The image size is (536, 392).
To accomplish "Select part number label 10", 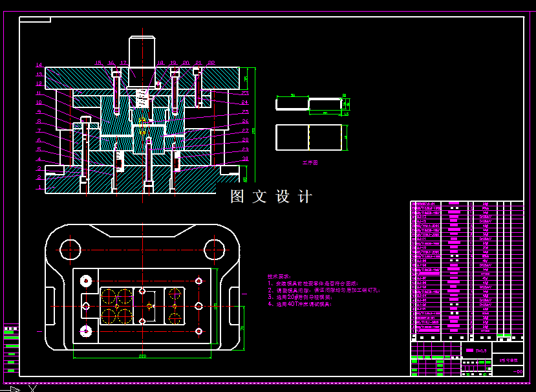I will [39, 102].
